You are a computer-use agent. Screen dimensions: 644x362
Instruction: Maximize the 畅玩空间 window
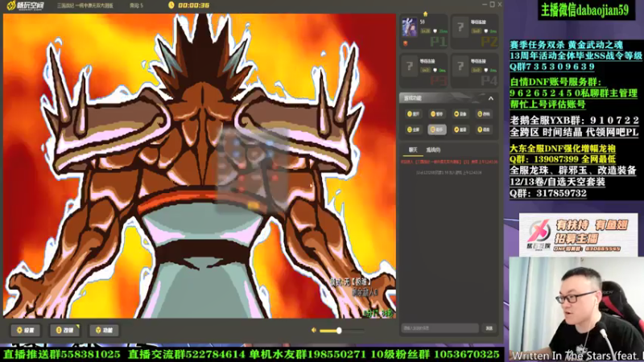[x=492, y=5]
